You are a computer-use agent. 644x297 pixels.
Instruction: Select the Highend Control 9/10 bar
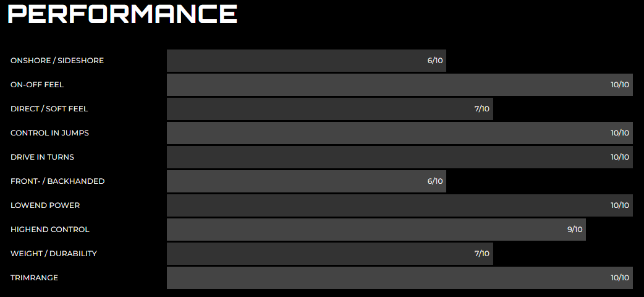(376, 230)
